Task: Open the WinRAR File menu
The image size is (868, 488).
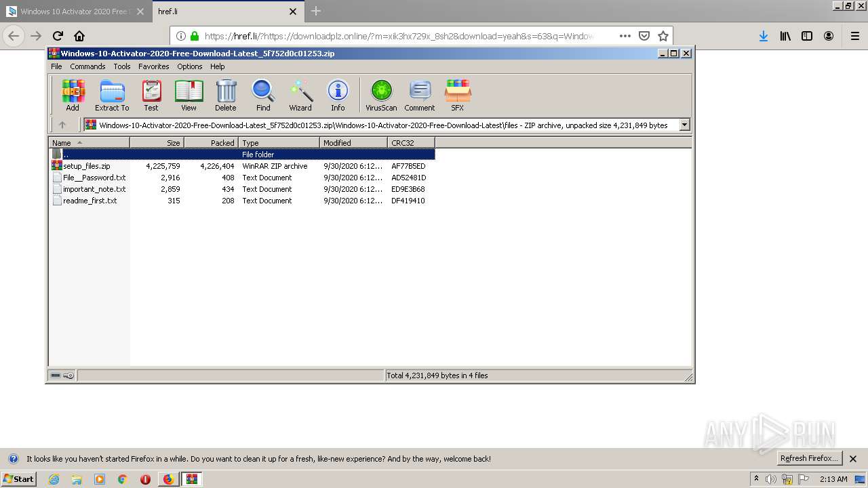Action: (x=56, y=66)
